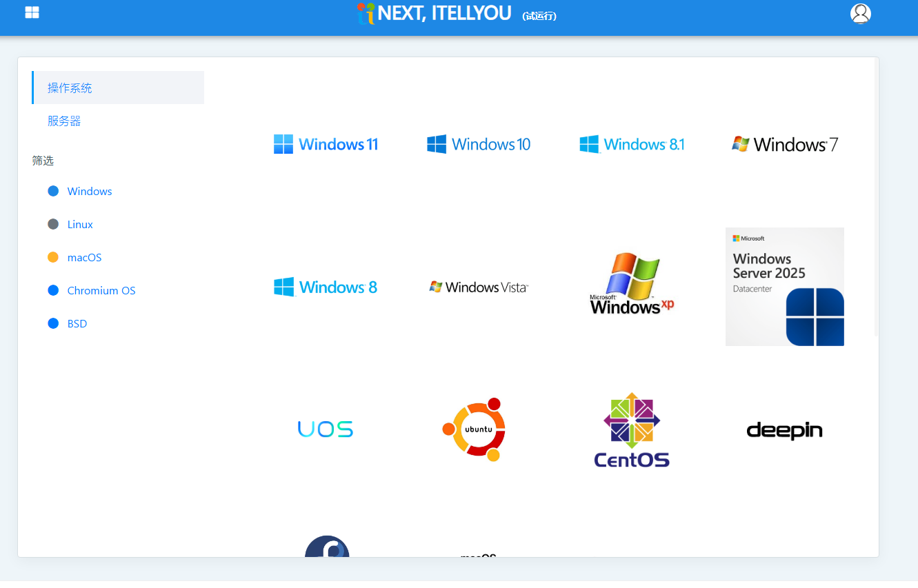The width and height of the screenshot is (918, 588).
Task: Filter by Chromium OS
Action: click(92, 290)
